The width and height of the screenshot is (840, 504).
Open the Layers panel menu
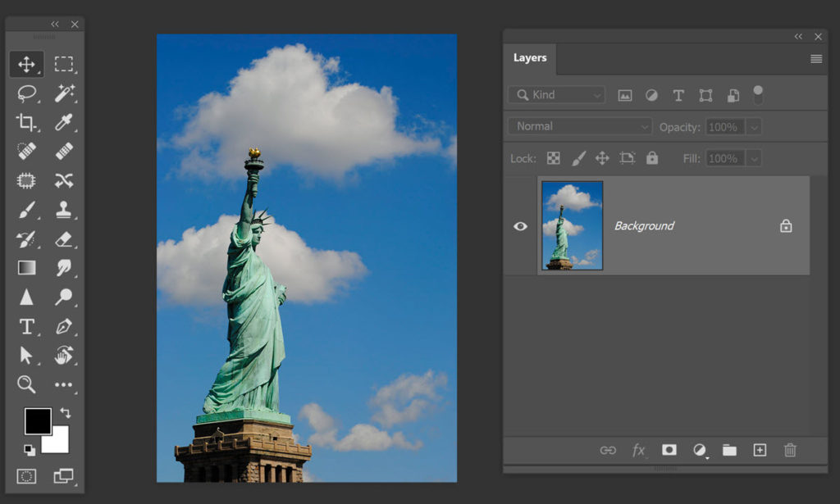pyautogui.click(x=816, y=59)
